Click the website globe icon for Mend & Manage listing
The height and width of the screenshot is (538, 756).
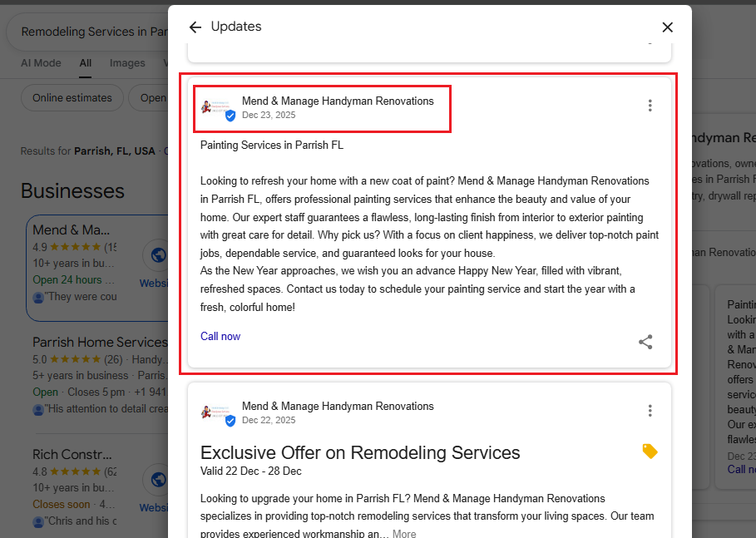pos(156,256)
